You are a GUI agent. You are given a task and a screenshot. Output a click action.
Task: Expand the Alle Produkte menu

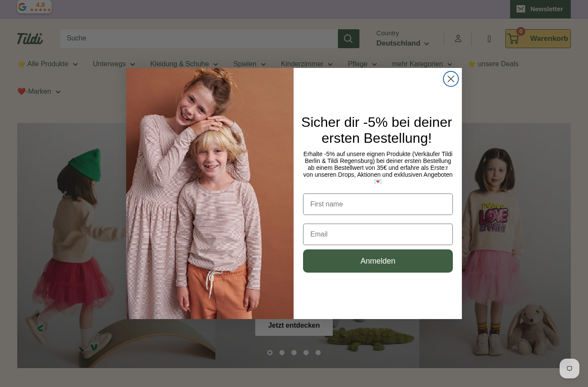[x=48, y=64]
